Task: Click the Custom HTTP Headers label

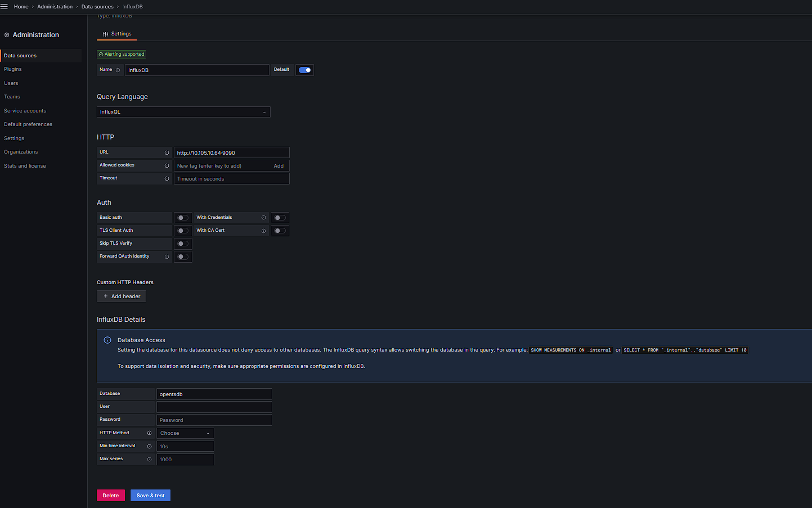Action: click(x=125, y=282)
